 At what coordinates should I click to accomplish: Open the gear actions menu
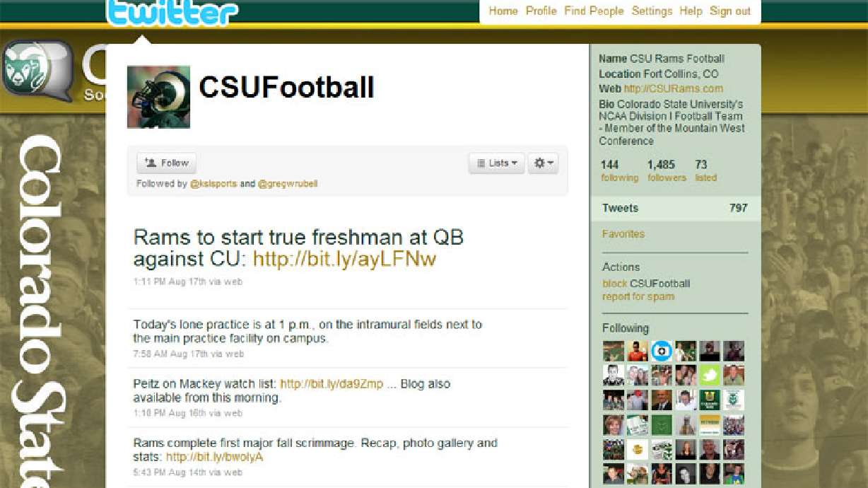coord(543,163)
